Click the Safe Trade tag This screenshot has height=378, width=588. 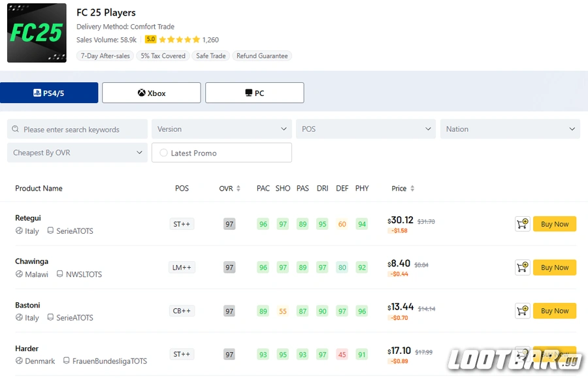point(211,56)
